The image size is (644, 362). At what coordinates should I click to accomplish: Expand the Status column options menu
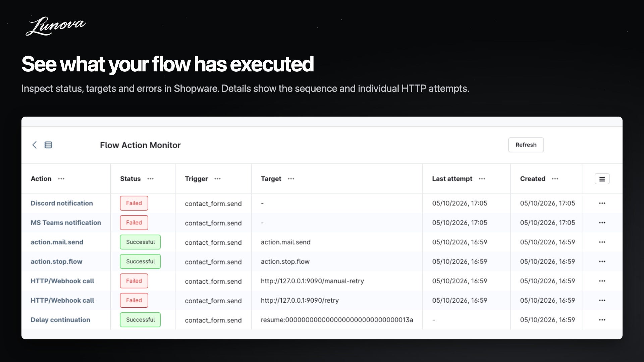(x=150, y=179)
